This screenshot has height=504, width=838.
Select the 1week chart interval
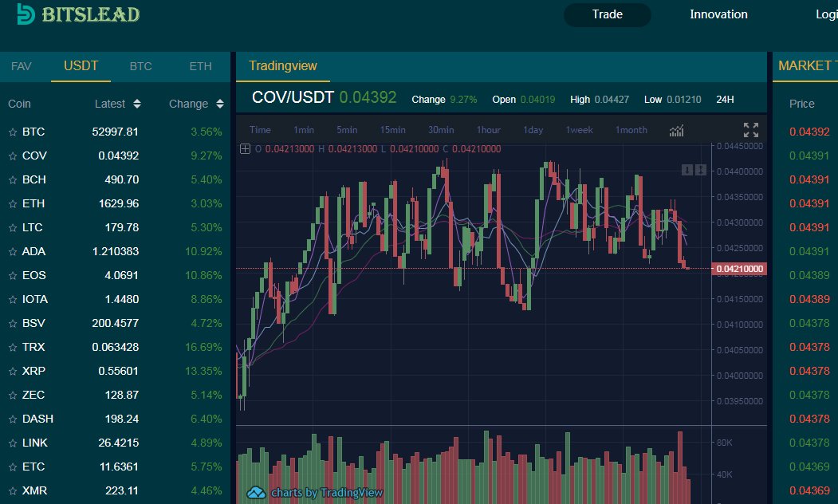[x=580, y=130]
